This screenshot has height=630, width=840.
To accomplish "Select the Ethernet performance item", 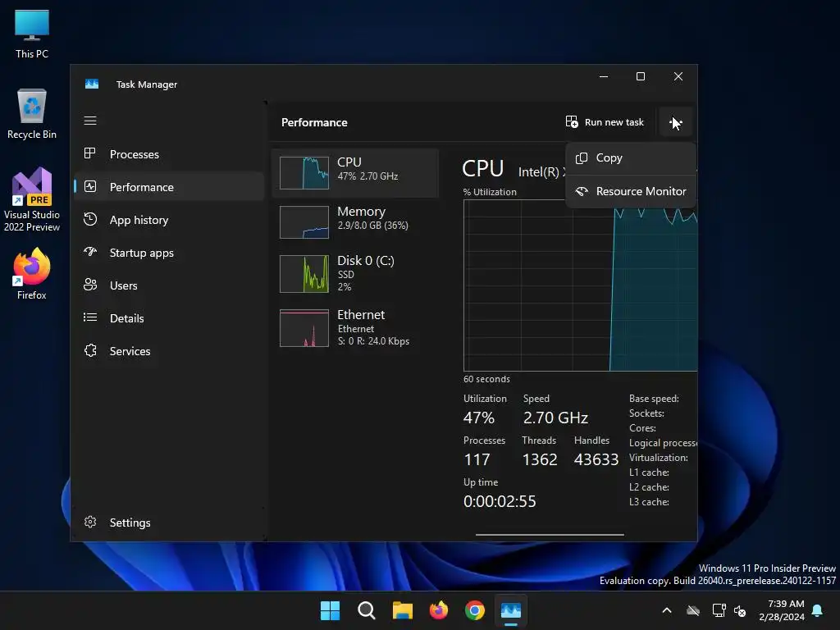I will (x=355, y=328).
